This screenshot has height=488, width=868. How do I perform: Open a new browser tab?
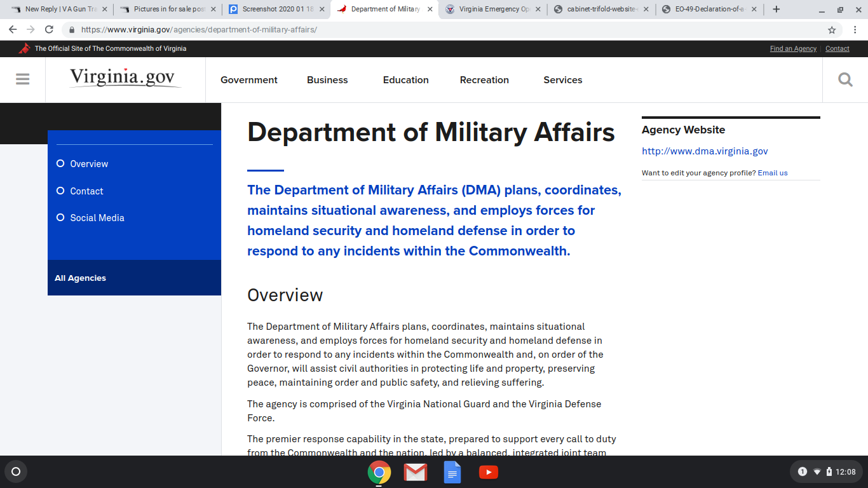[x=776, y=10]
